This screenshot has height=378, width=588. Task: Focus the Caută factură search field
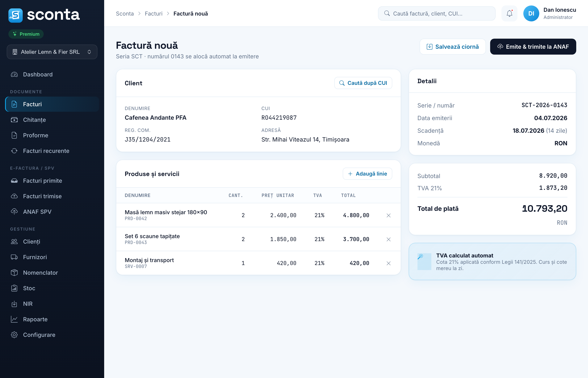[x=436, y=13]
